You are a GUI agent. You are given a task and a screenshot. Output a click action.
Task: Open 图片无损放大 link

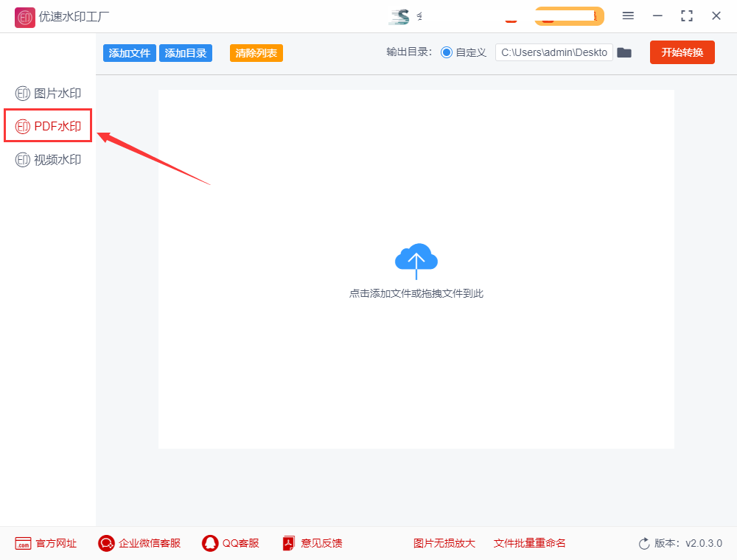click(x=444, y=543)
